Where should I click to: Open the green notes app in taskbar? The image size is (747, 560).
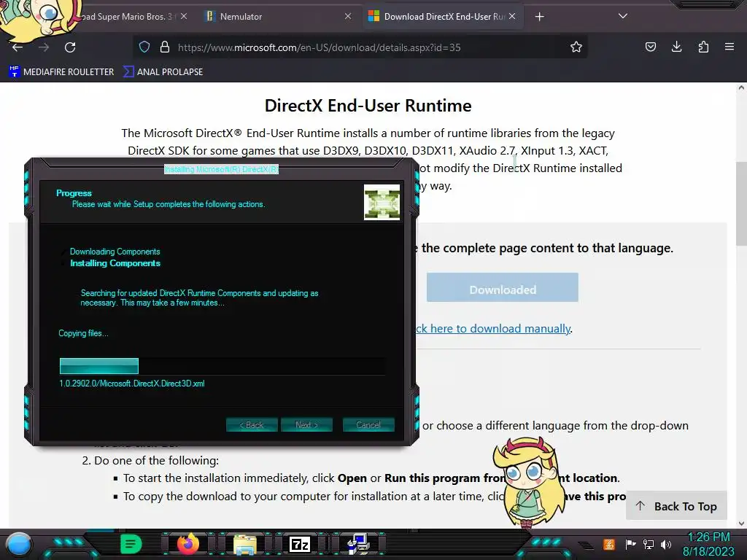pyautogui.click(x=131, y=544)
